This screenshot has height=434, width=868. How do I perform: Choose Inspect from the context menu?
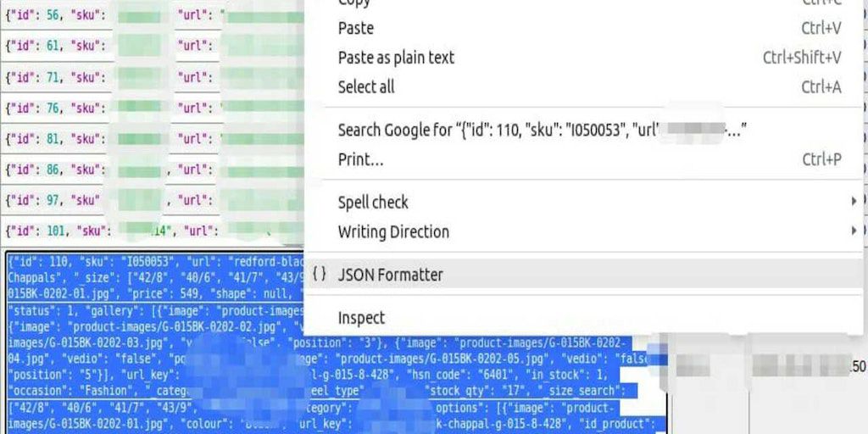pyautogui.click(x=361, y=318)
